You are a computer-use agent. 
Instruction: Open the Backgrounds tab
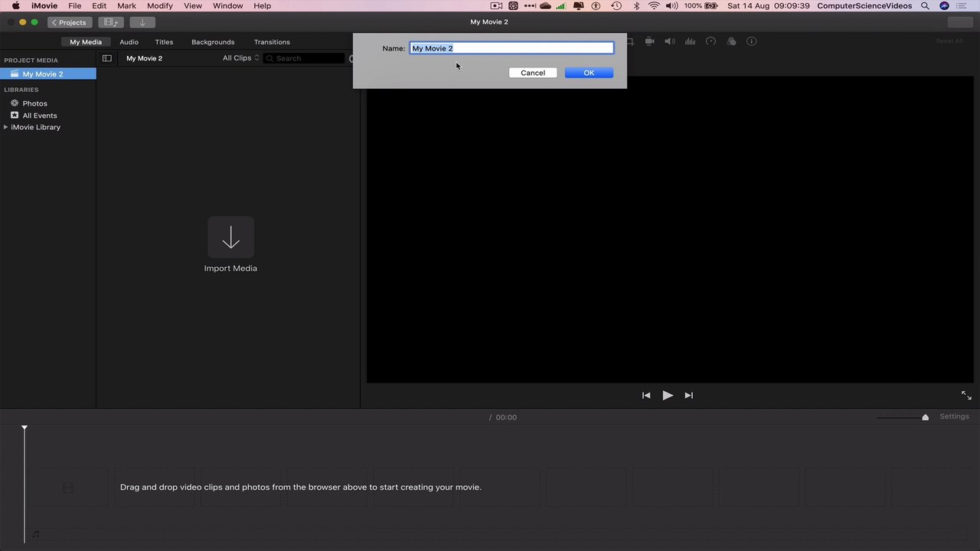(x=213, y=42)
